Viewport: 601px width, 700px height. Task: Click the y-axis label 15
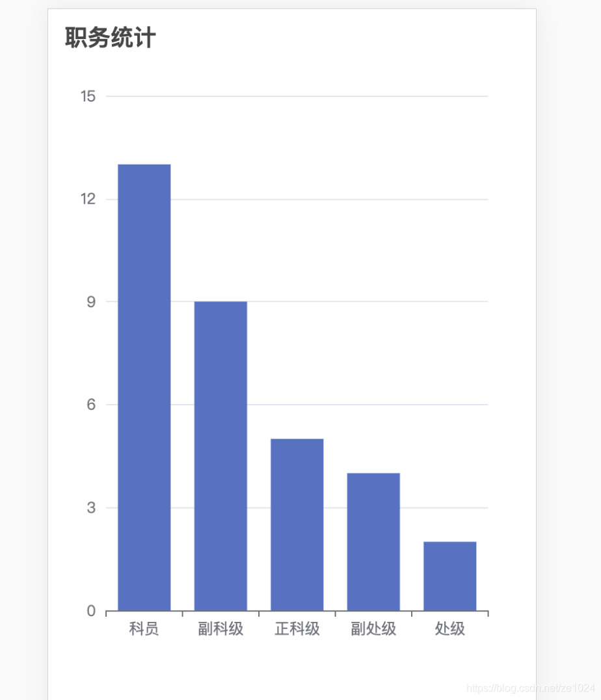[x=88, y=96]
